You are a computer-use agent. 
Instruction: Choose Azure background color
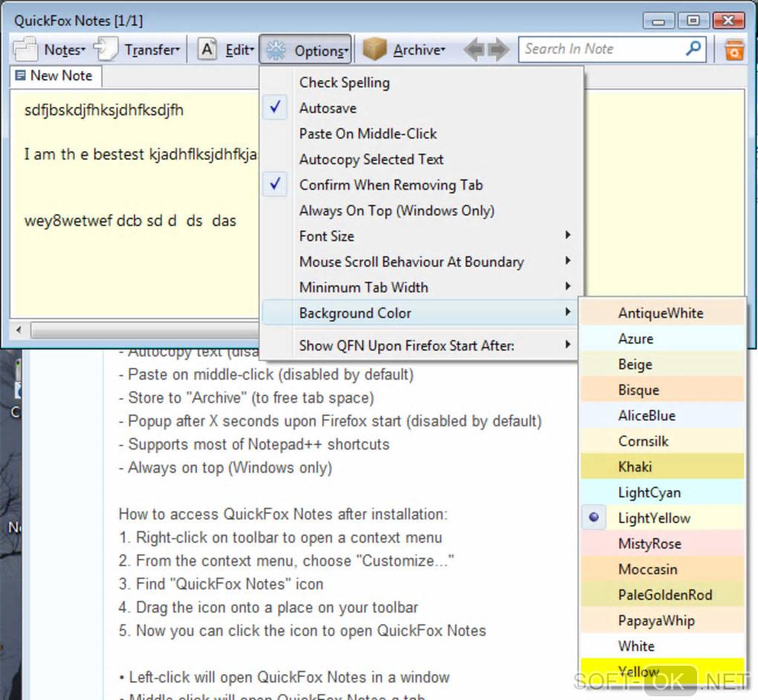(662, 338)
